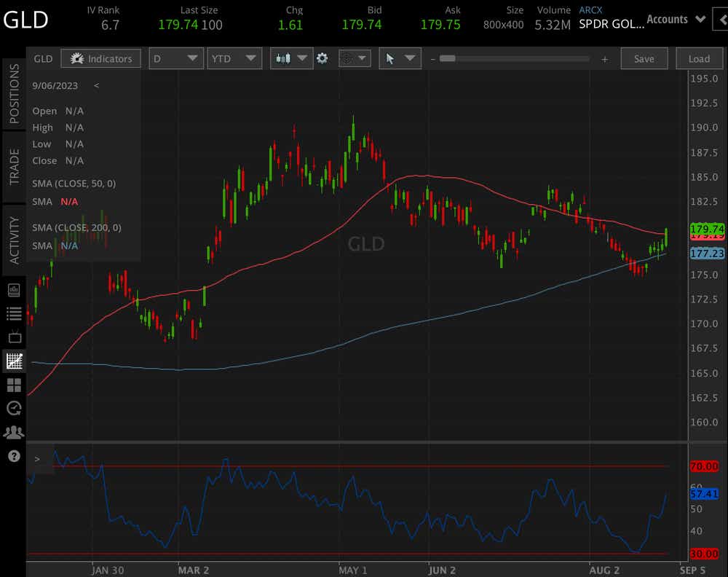Click the Ask price 179.75
Screen dimensions: 728x577
[440, 25]
